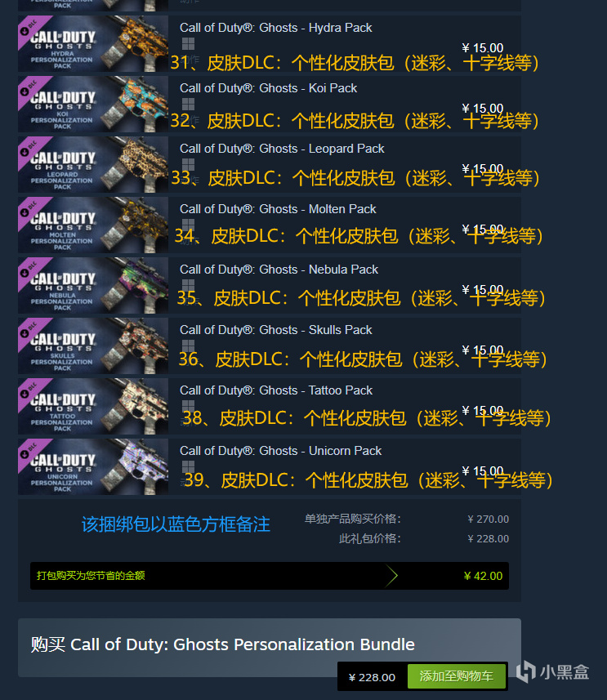
Task: Open the Molten Personalization Pack thumbnail
Action: 93,225
